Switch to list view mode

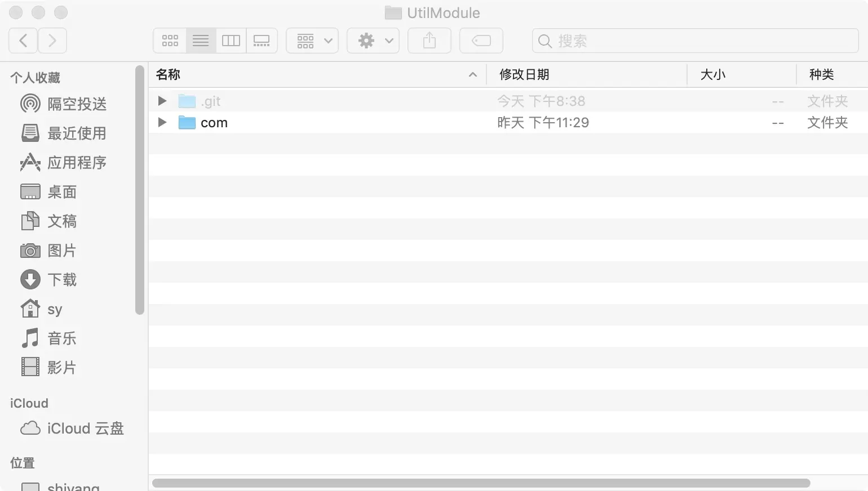pyautogui.click(x=201, y=41)
